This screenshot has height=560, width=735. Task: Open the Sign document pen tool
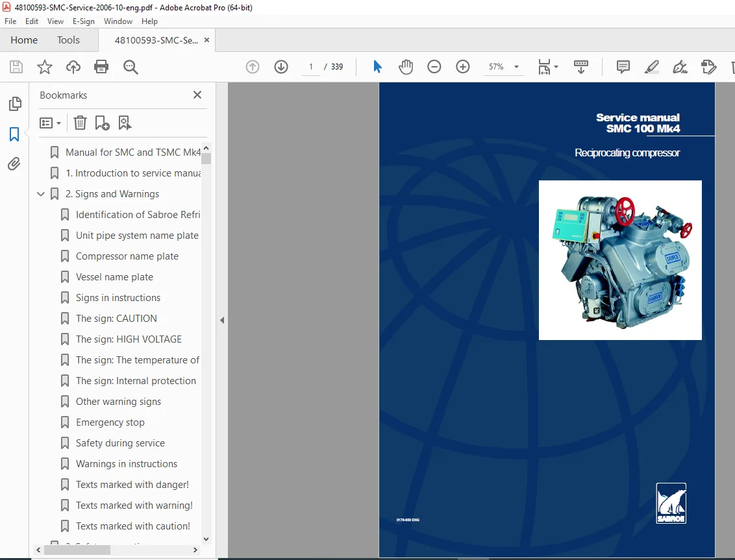click(680, 67)
